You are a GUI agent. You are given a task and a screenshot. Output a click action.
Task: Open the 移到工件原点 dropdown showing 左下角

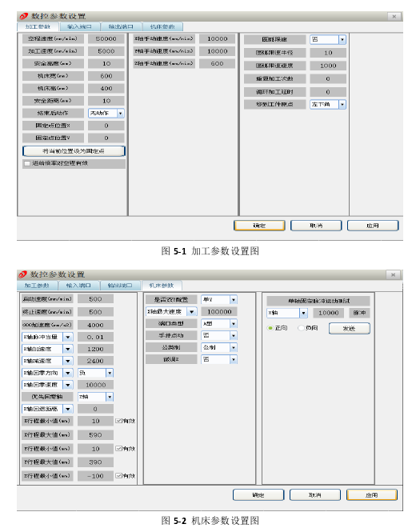tap(328, 105)
